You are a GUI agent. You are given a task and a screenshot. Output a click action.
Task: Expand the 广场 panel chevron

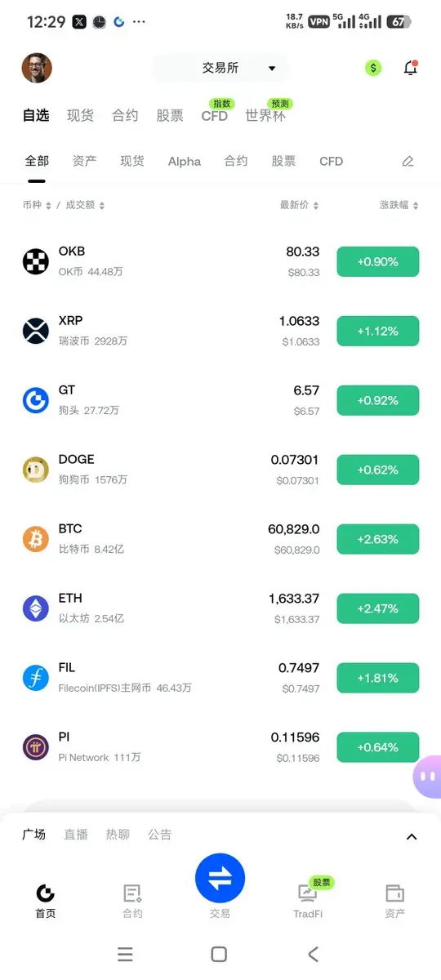pos(412,836)
